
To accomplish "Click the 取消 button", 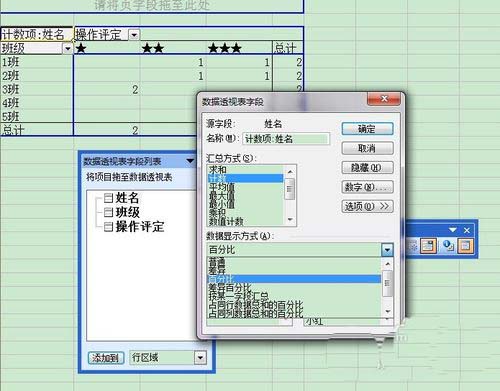I will tap(367, 148).
